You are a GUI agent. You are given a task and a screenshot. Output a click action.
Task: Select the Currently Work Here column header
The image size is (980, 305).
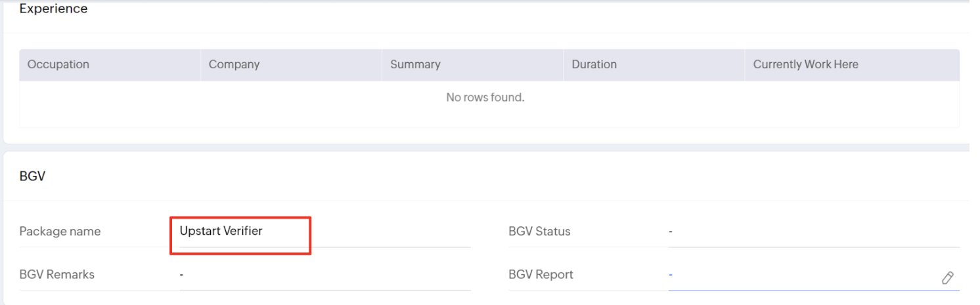click(805, 64)
